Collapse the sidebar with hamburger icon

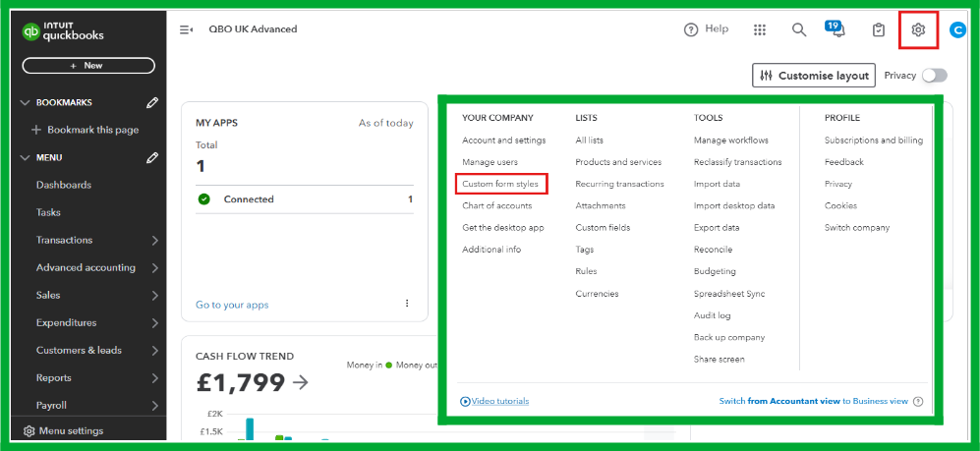click(186, 29)
